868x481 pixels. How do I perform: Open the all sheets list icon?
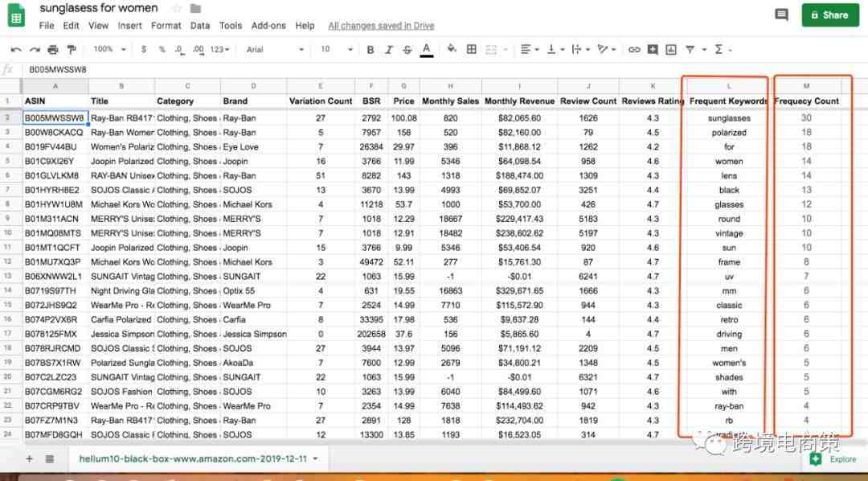tap(49, 458)
